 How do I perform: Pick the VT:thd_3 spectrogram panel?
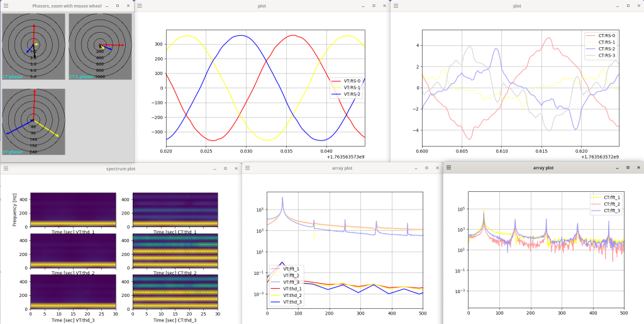(x=72, y=292)
